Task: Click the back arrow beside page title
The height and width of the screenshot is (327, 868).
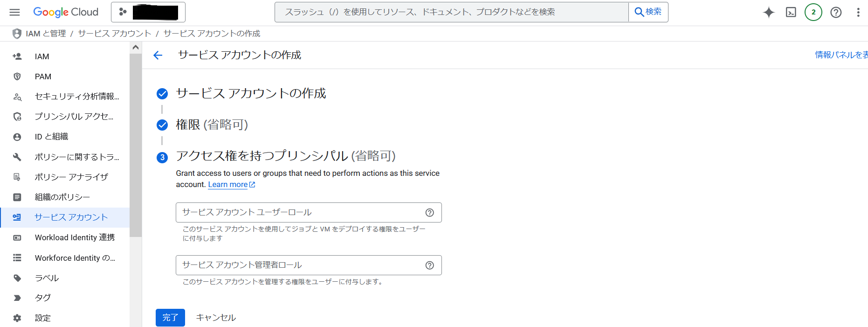Action: [158, 55]
